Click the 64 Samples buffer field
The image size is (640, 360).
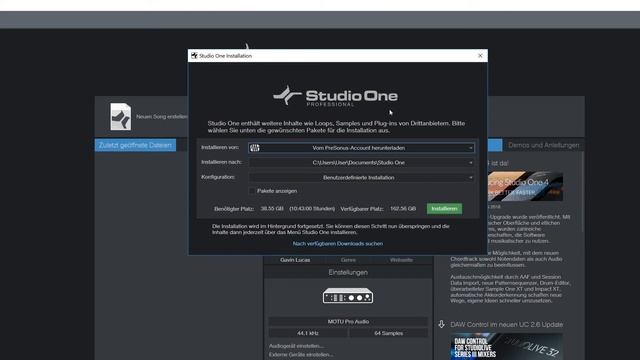click(388, 333)
